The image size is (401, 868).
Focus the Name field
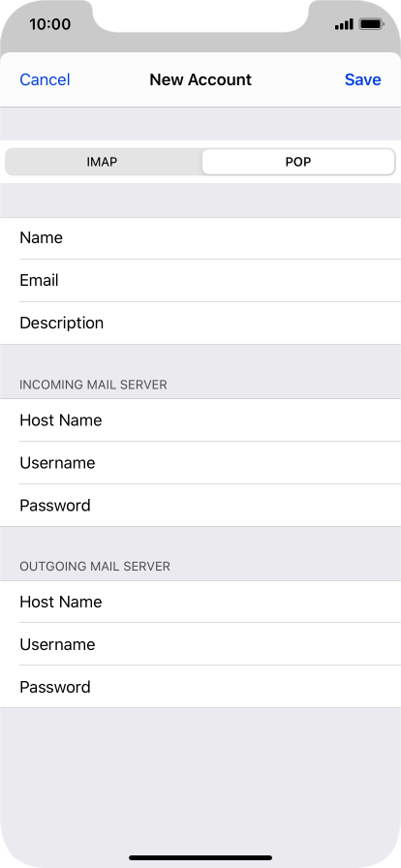tap(200, 238)
